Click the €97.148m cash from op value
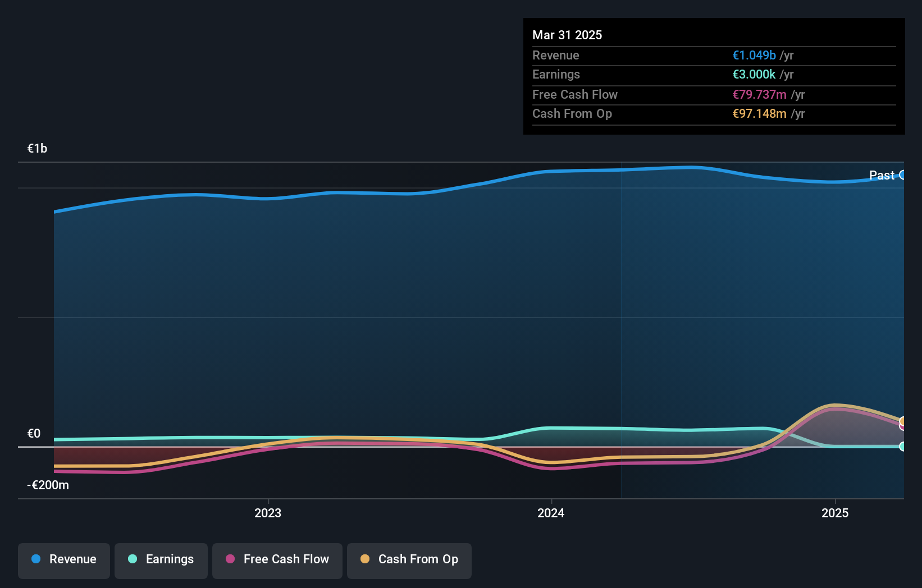 pos(759,113)
